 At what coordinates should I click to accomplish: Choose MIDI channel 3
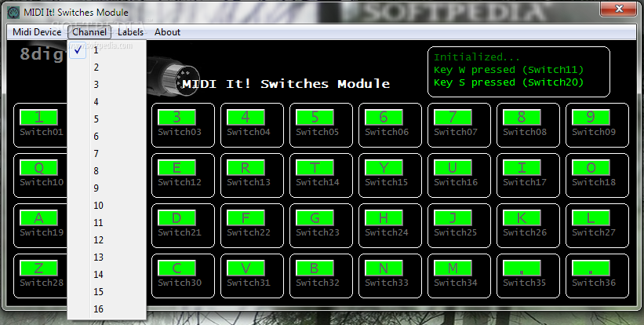pyautogui.click(x=107, y=85)
